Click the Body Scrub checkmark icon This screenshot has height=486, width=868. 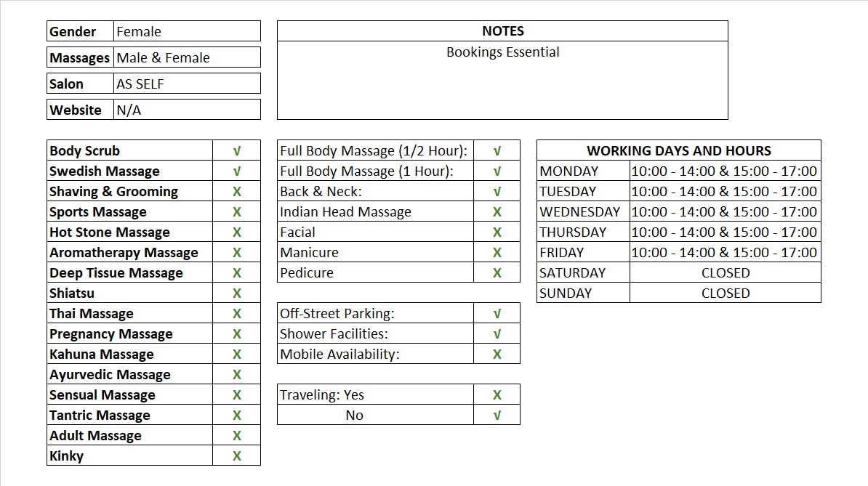coord(236,151)
